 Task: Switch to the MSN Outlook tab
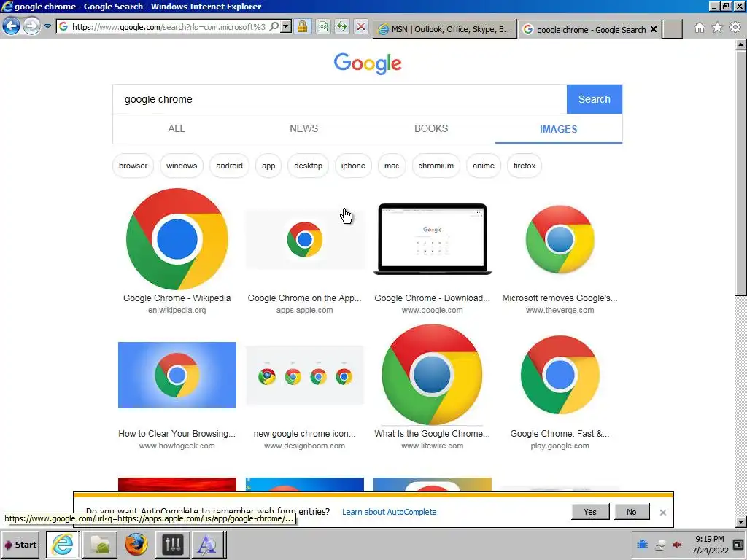coord(445,29)
